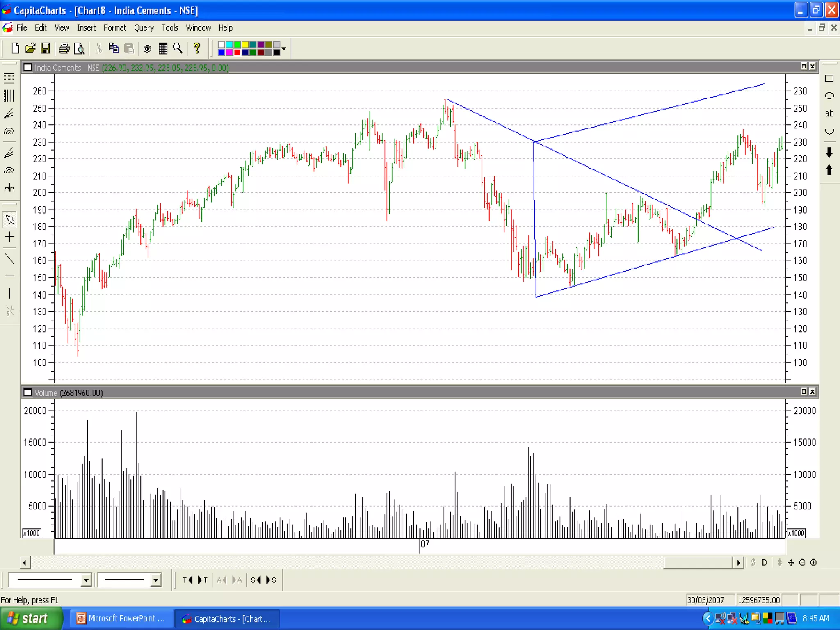The height and width of the screenshot is (630, 840).
Task: Open the Format menu
Action: point(114,28)
